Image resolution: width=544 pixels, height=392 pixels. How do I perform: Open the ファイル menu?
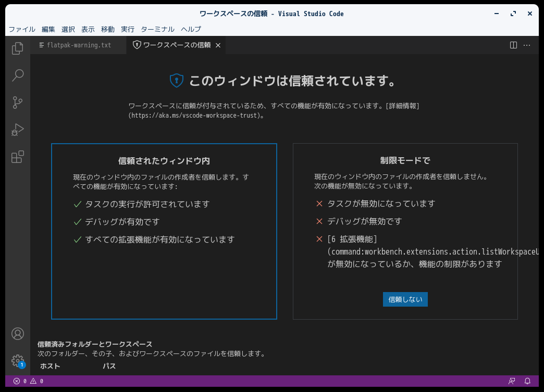tap(22, 29)
